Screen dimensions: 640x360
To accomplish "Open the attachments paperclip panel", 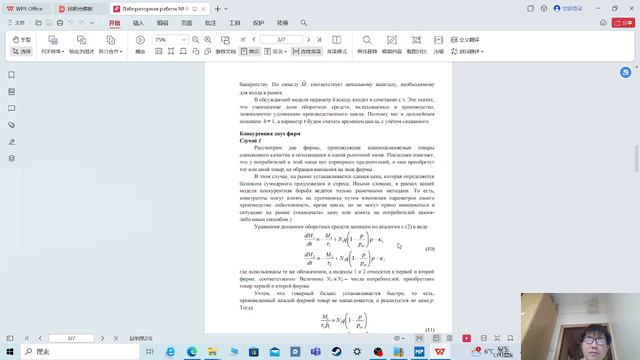I will (11, 125).
